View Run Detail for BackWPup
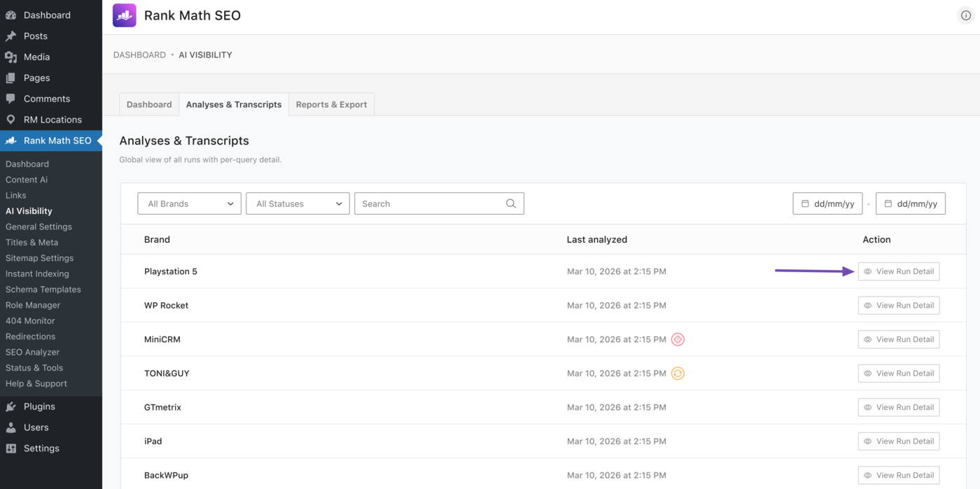The width and height of the screenshot is (980, 489). pyautogui.click(x=899, y=475)
